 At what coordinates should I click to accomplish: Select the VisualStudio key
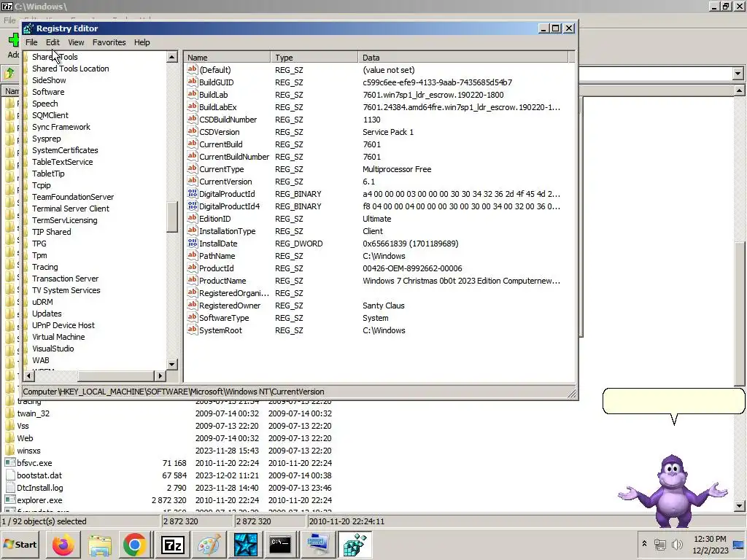click(53, 349)
